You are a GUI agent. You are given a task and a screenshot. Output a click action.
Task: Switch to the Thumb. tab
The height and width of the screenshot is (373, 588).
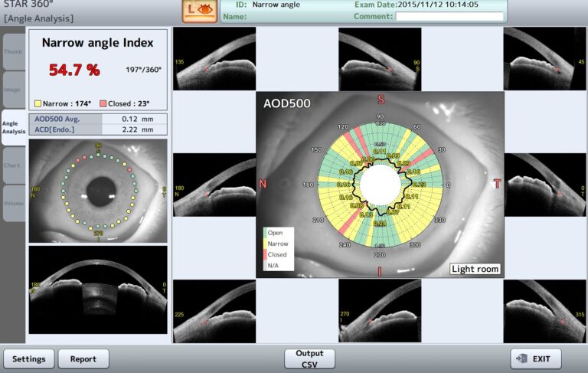[x=13, y=51]
